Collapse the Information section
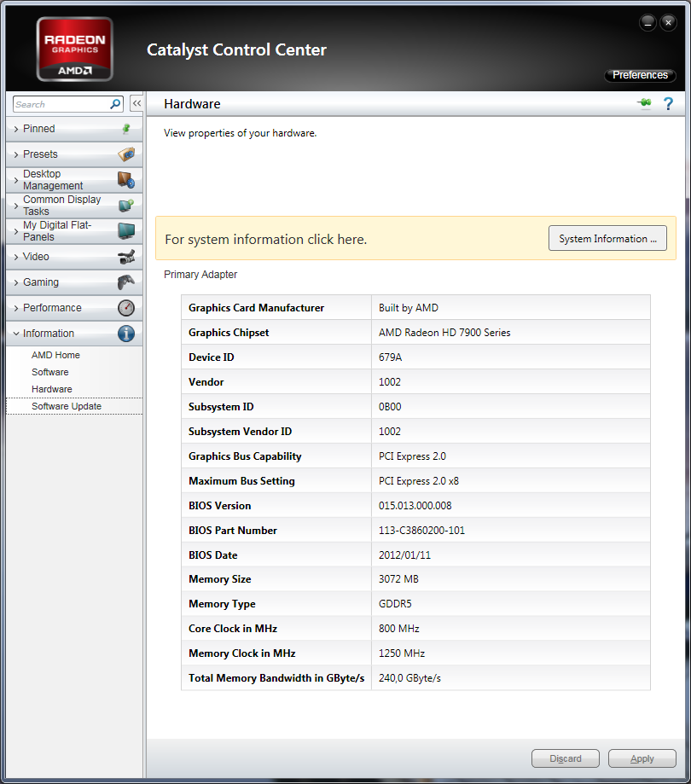Image resolution: width=691 pixels, height=784 pixels. point(74,334)
